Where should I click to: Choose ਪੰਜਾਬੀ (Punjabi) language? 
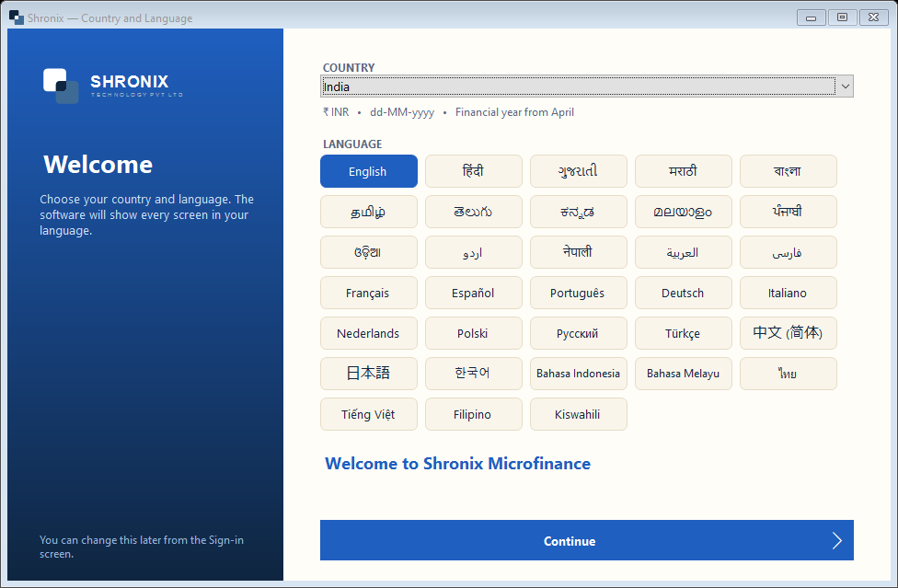click(788, 212)
